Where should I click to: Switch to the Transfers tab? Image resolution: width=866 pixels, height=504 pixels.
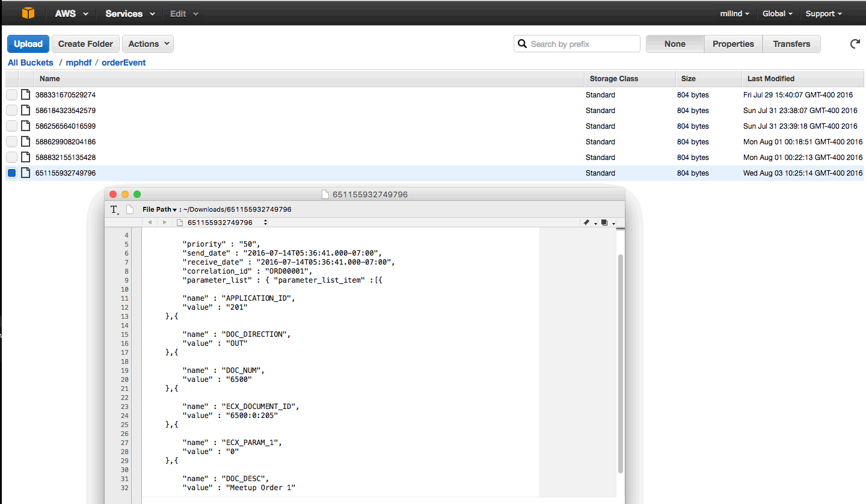[791, 44]
